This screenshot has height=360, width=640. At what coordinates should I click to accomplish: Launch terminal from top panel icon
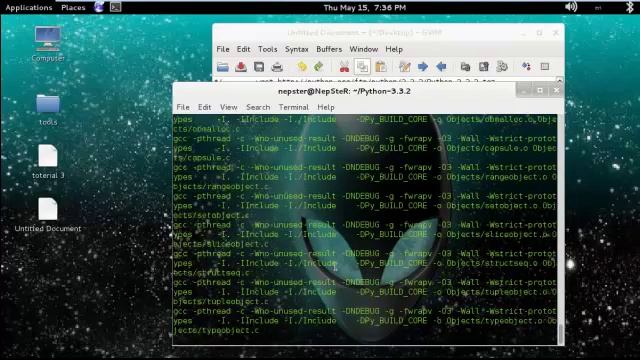coord(116,7)
